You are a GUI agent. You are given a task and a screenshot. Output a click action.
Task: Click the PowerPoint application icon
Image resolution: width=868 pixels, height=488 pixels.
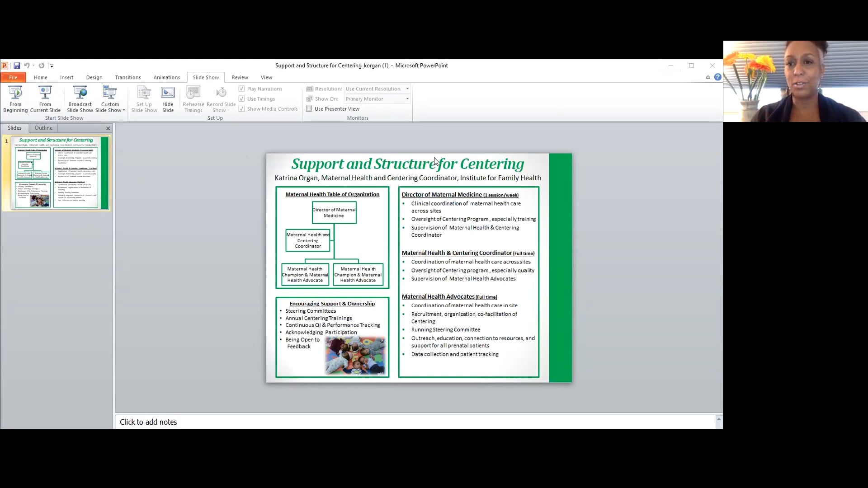[x=5, y=66]
